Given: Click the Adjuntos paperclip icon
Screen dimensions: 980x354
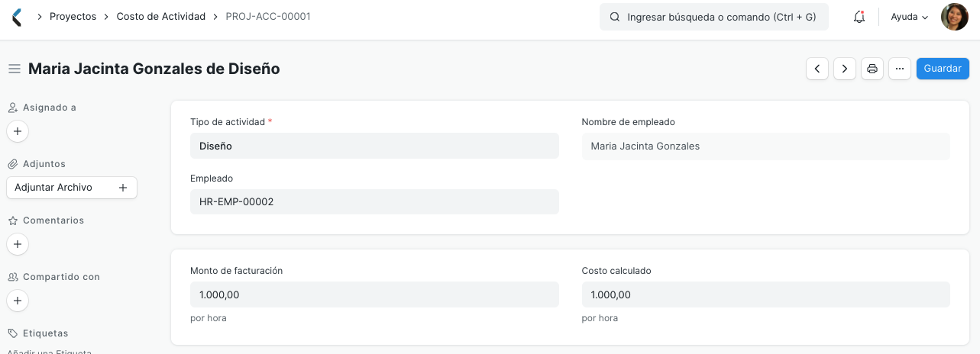Looking at the screenshot, I should click(x=13, y=164).
